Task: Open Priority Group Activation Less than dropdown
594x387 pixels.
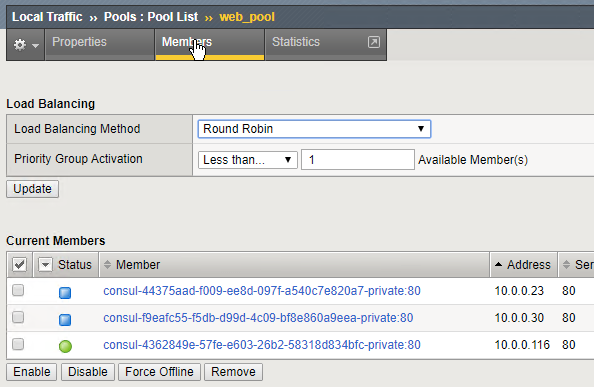Action: [247, 159]
